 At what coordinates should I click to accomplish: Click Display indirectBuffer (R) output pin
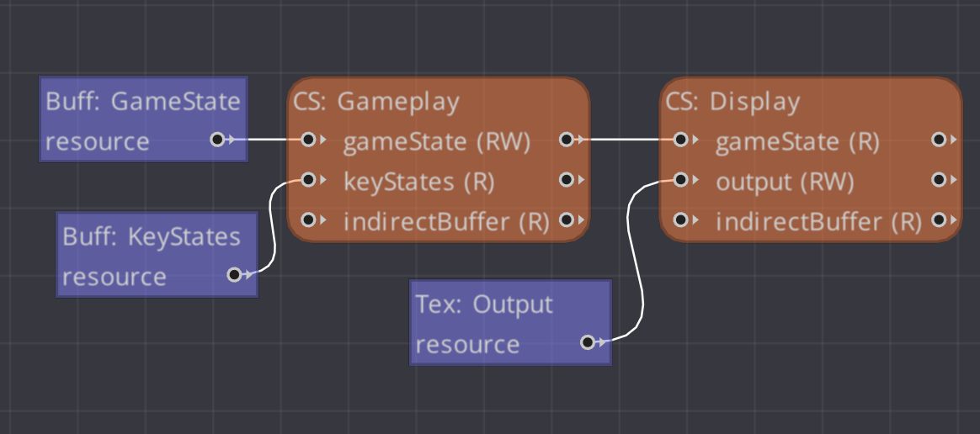(938, 220)
